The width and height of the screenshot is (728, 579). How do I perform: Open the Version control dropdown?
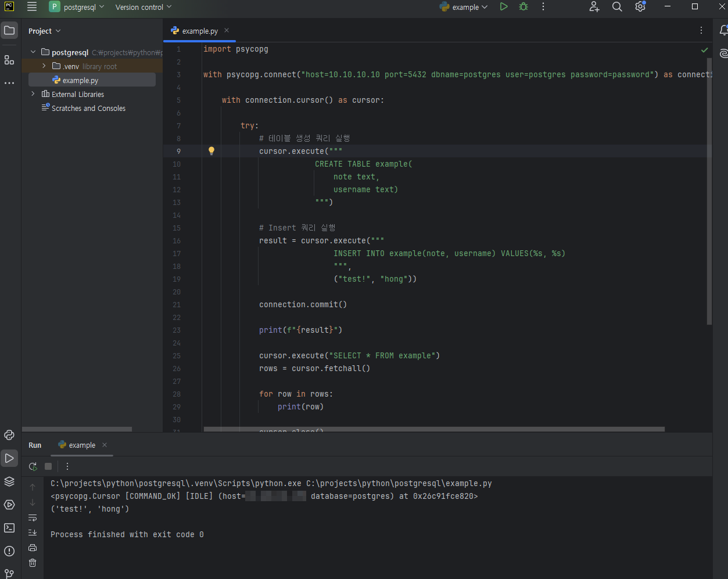point(144,7)
